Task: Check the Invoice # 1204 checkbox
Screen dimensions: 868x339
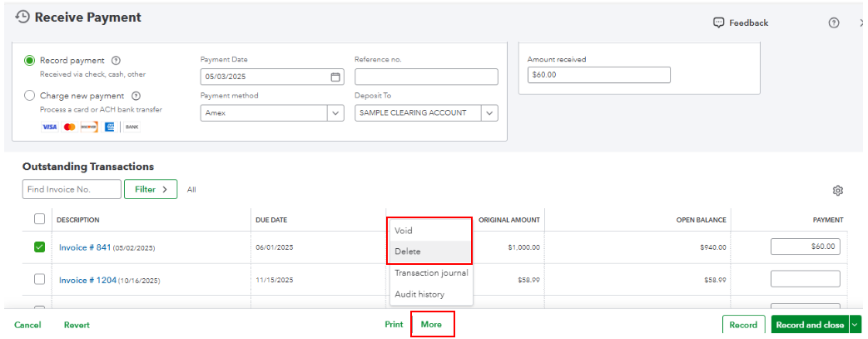Action: [39, 280]
